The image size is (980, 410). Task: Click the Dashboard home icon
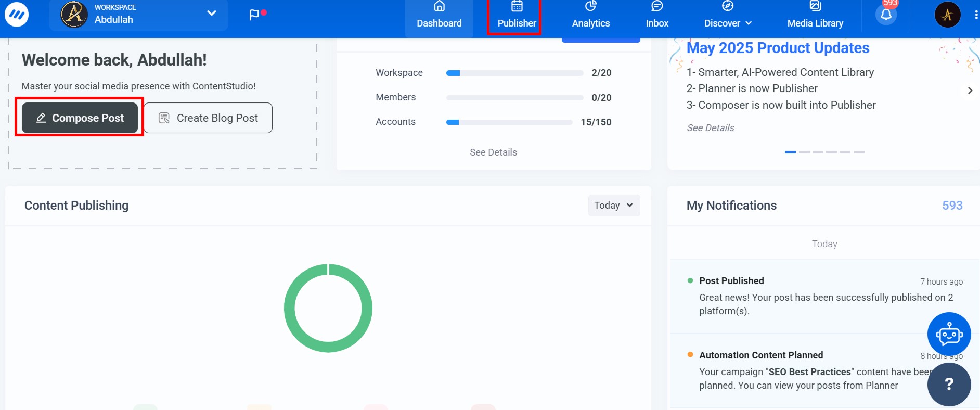[x=440, y=6]
